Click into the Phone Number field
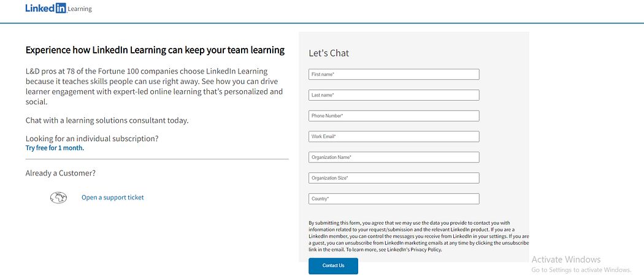This screenshot has height=278, width=644. 394,116
